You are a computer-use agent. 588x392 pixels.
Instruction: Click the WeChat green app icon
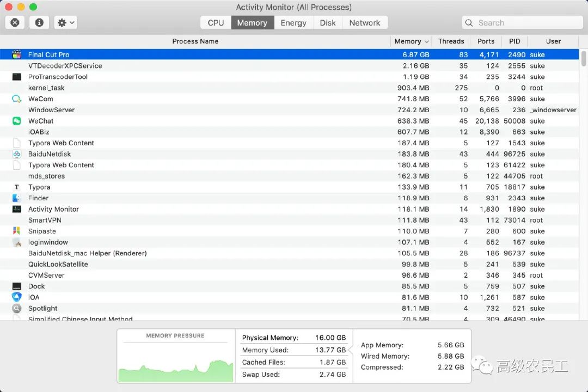[x=16, y=121]
